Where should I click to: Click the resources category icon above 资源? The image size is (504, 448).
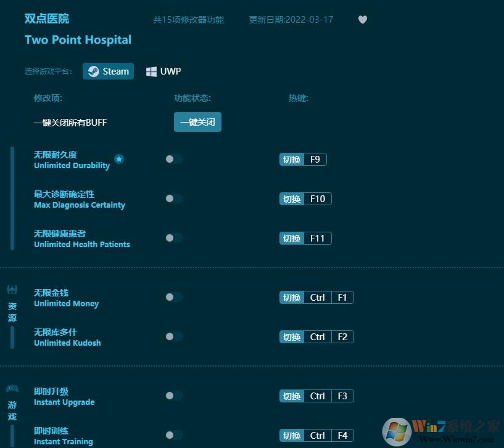[x=12, y=290]
